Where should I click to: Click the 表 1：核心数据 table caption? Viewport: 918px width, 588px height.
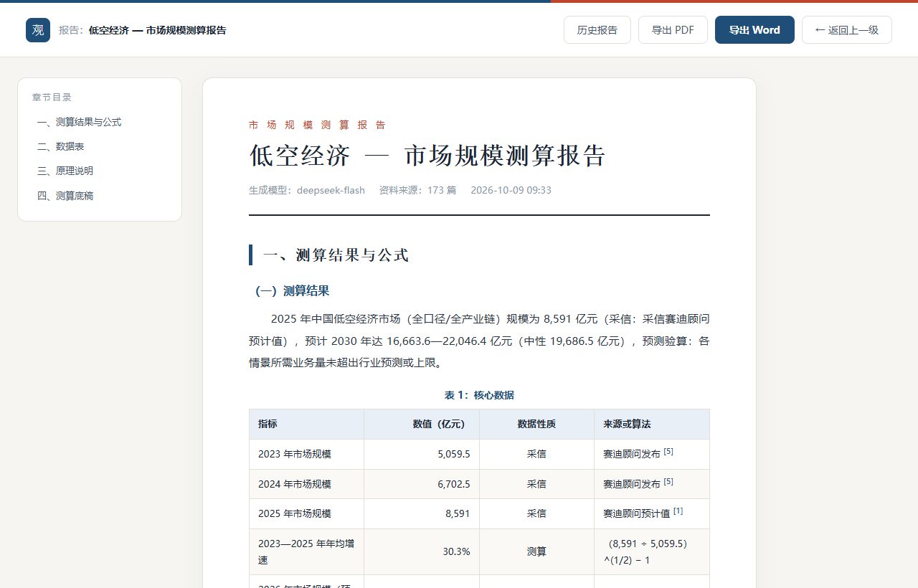tap(479, 395)
